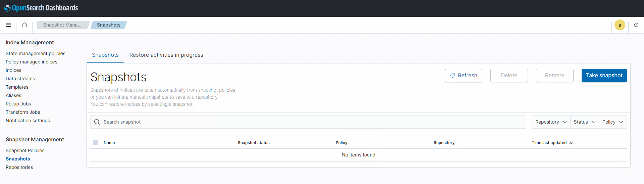Open Rollup Jobs in the sidebar
Image resolution: width=644 pixels, height=184 pixels.
coord(18,104)
